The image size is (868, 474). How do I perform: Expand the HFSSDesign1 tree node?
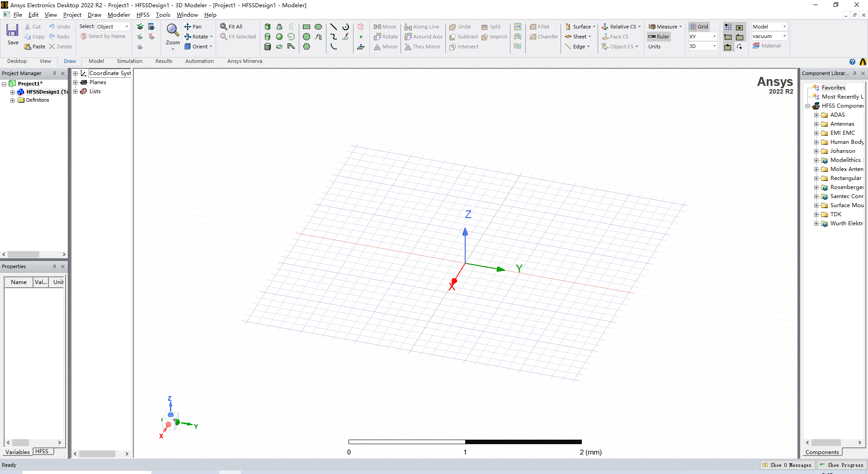pyautogui.click(x=13, y=92)
